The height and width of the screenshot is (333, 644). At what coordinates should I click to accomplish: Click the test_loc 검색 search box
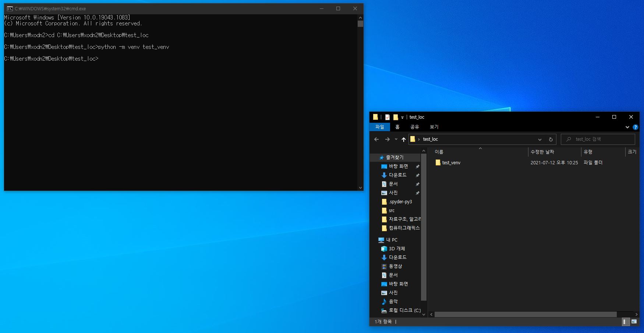pyautogui.click(x=598, y=139)
